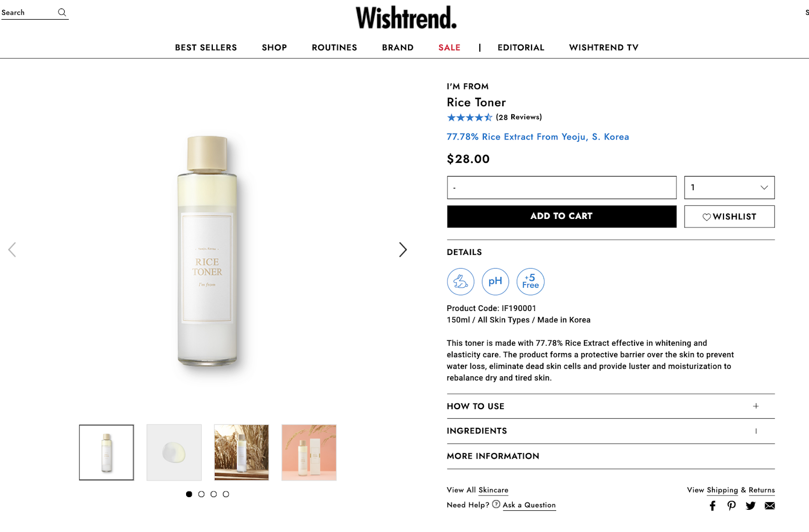Expand the How To Use section
809x532 pixels.
point(611,406)
